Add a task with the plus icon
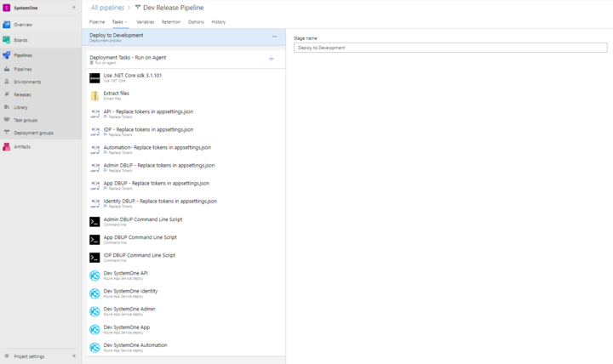 [272, 59]
